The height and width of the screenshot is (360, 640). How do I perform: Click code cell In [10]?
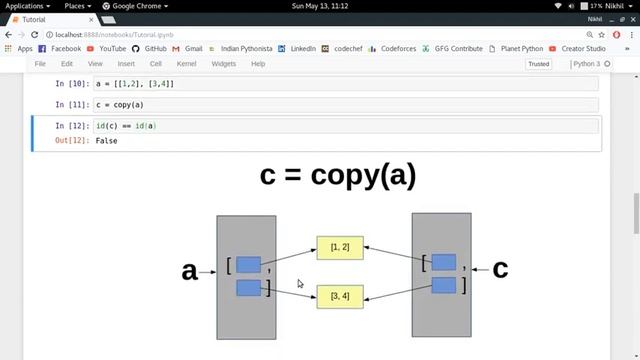tap(346, 84)
